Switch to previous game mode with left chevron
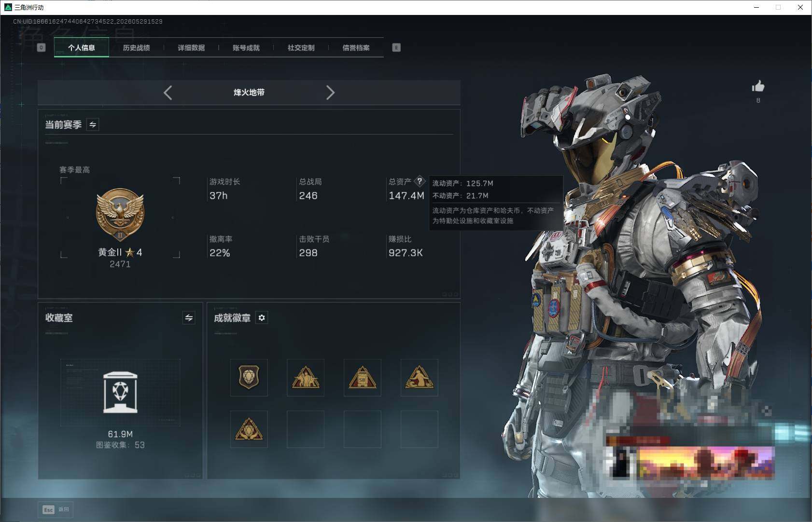The image size is (812, 522). click(x=168, y=93)
